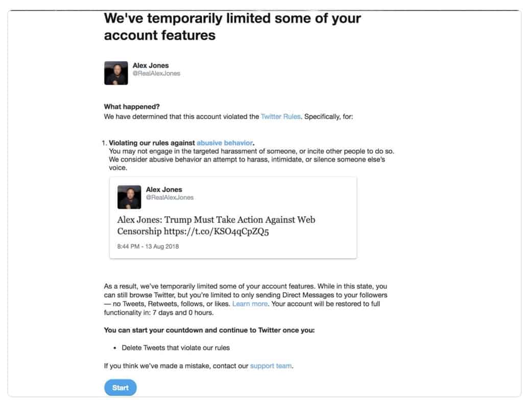The width and height of the screenshot is (532, 406).
Task: Open the Twitter Rules link
Action: 281,117
